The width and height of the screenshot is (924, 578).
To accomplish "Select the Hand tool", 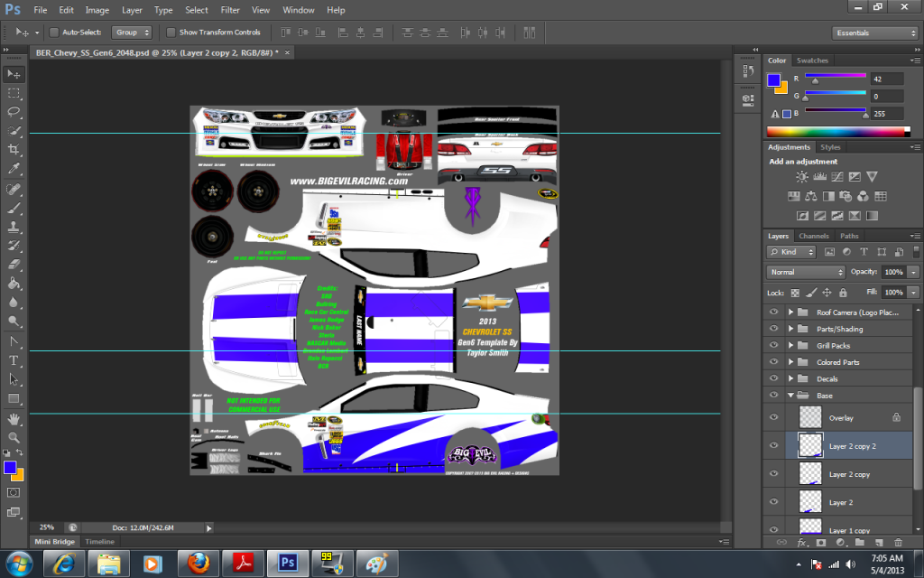I will pos(14,419).
